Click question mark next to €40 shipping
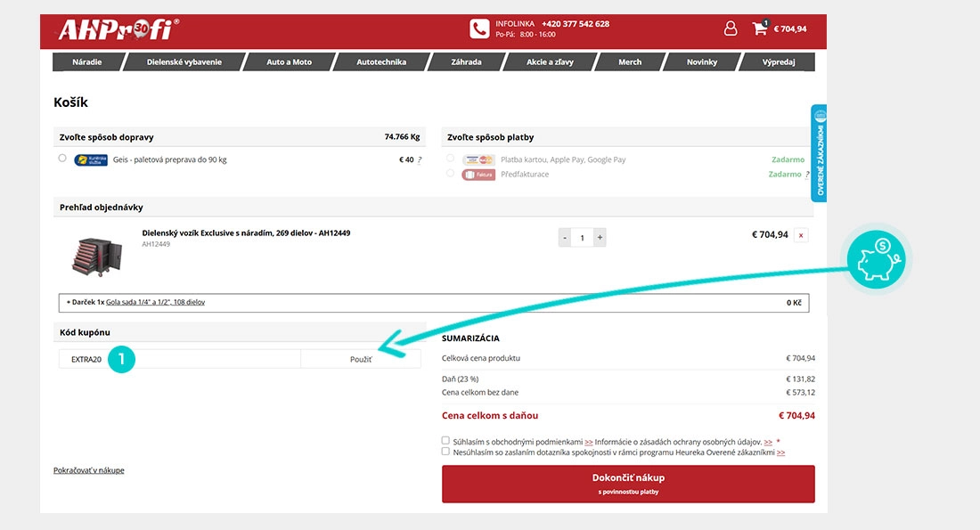The image size is (980, 530). click(420, 160)
